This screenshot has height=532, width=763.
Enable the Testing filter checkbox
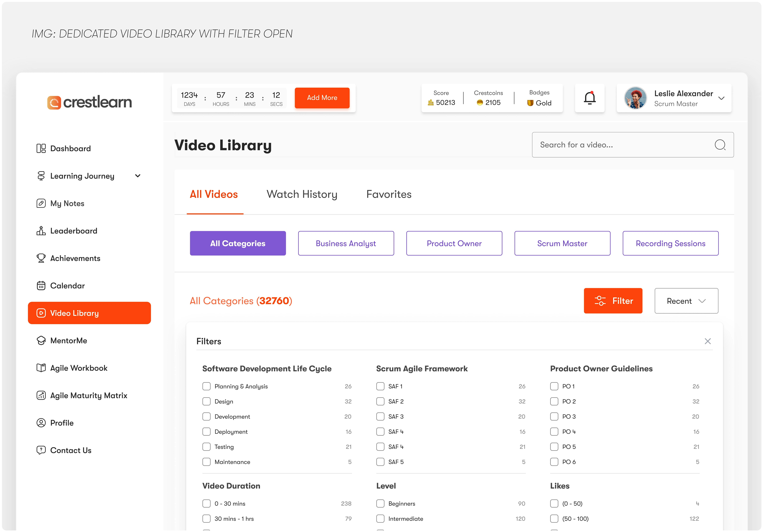[x=206, y=447]
